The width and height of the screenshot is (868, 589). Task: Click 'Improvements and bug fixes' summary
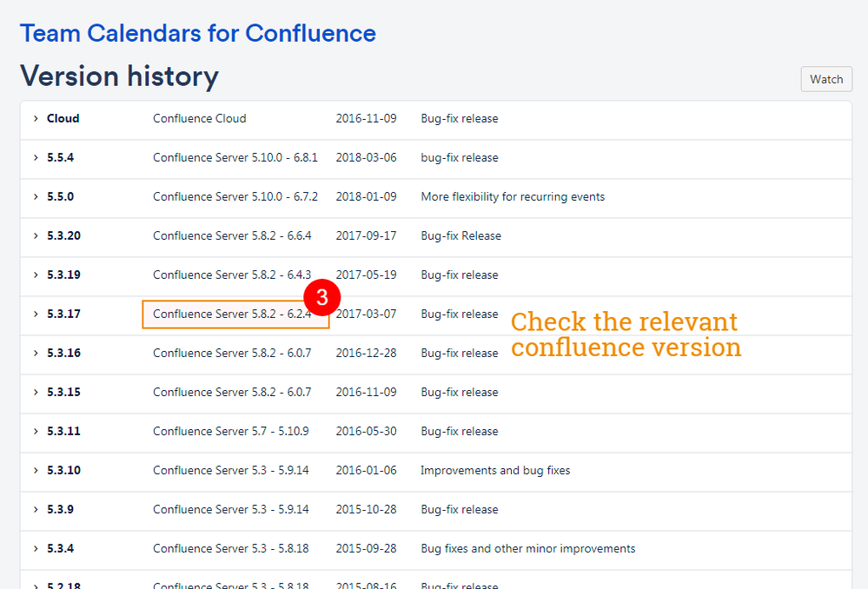click(495, 471)
